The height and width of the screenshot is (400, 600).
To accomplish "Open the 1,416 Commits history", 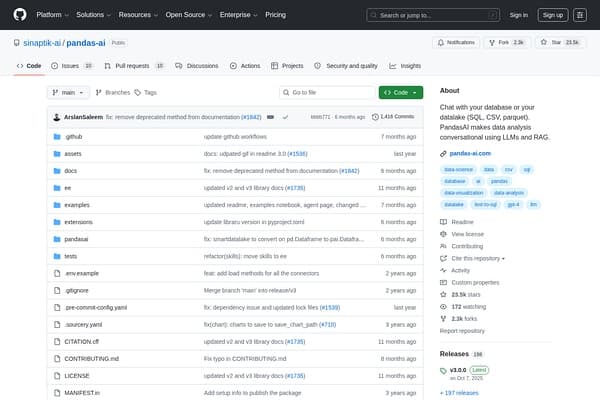I will [x=393, y=117].
